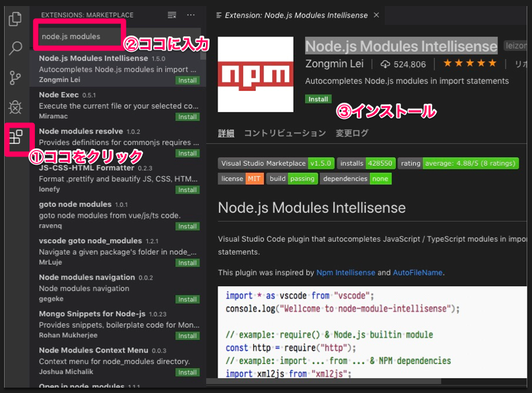Close the Node.js Modules Intellisense tab

376,15
